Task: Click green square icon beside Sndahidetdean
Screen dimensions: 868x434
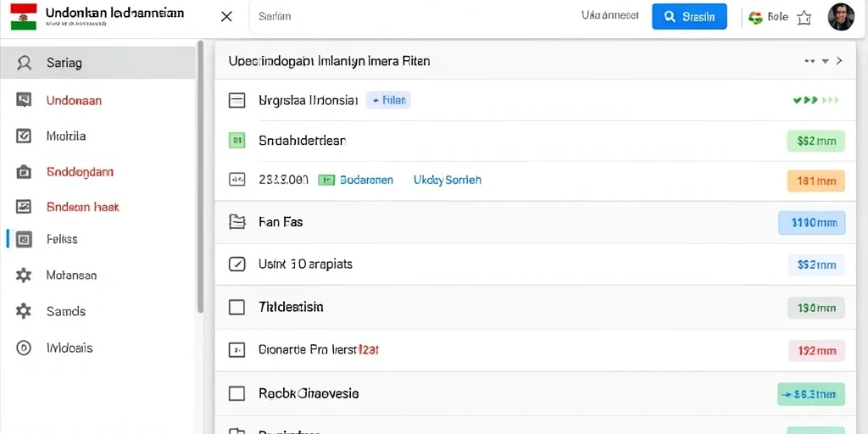Action: point(237,141)
